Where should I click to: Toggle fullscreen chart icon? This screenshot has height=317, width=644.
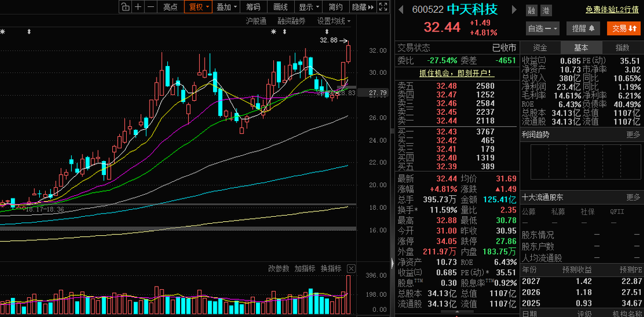(x=383, y=6)
